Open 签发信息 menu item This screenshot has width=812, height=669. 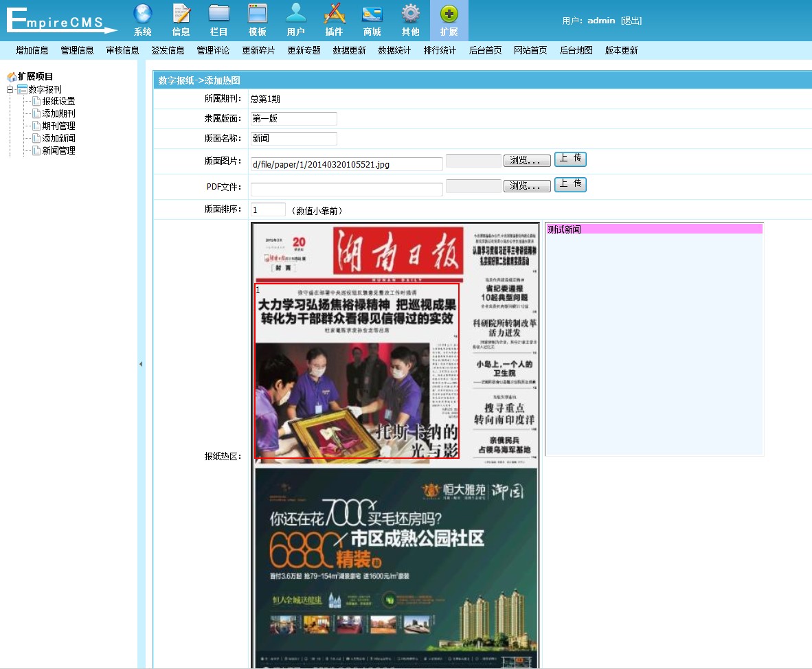click(x=168, y=50)
